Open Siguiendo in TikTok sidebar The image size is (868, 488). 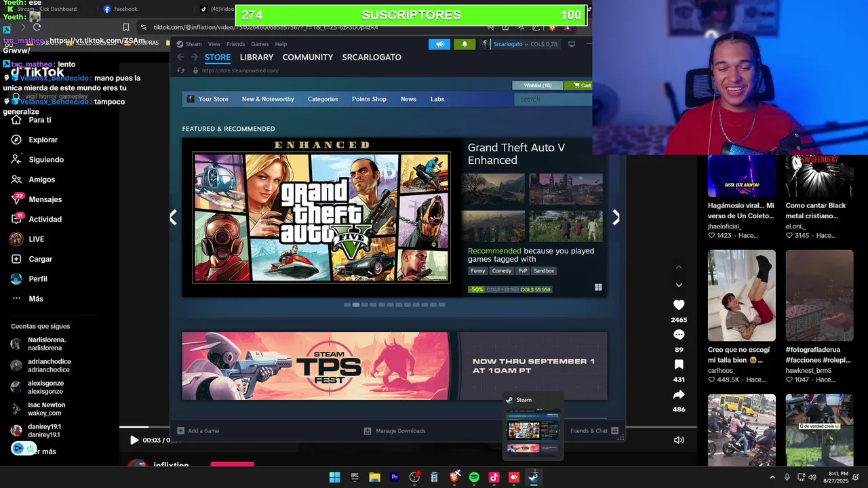tap(37, 159)
